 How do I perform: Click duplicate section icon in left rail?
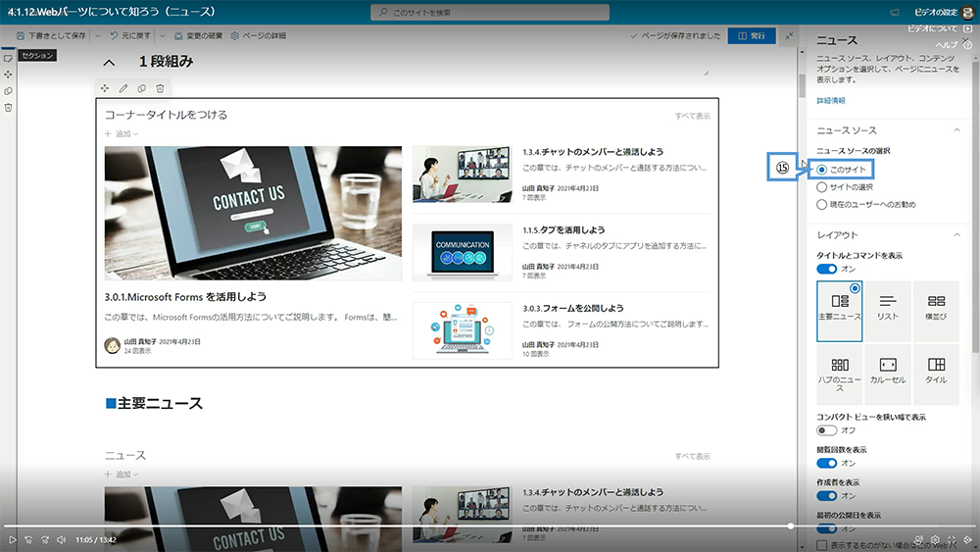8,91
